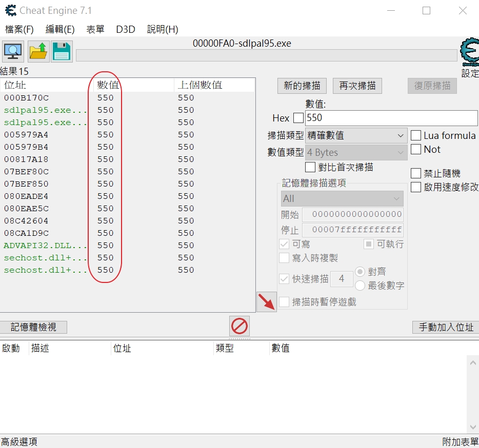Click the 記憶體檢視 button
Image resolution: width=479 pixels, height=448 pixels.
point(33,327)
